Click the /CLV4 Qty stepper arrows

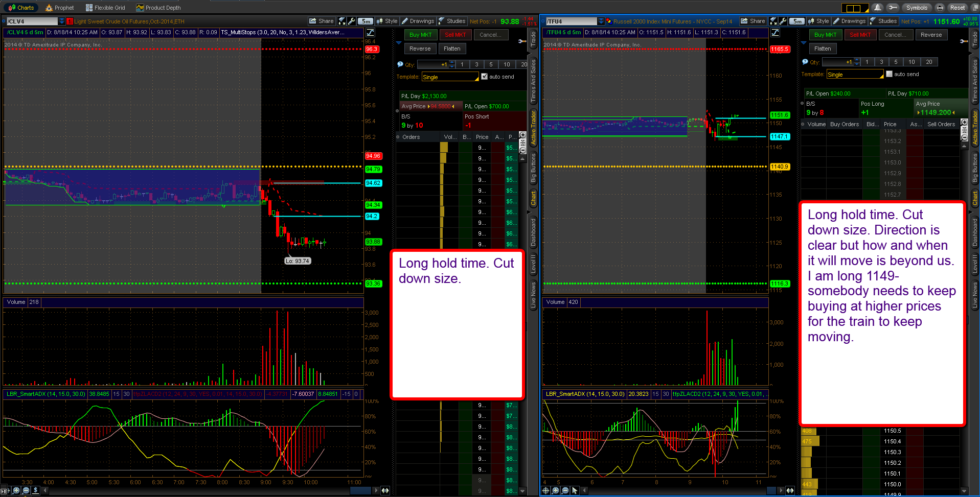point(452,64)
